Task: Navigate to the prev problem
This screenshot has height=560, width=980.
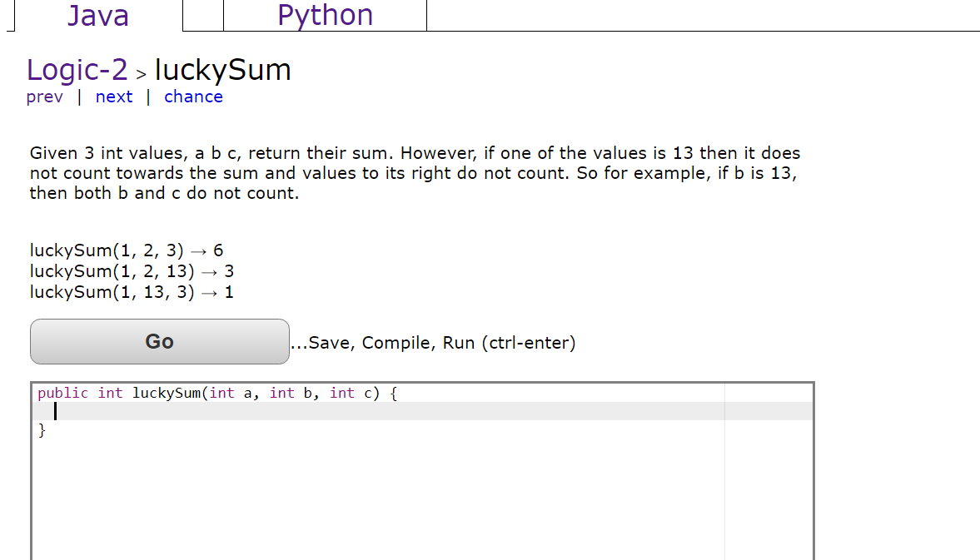Action: click(x=44, y=97)
